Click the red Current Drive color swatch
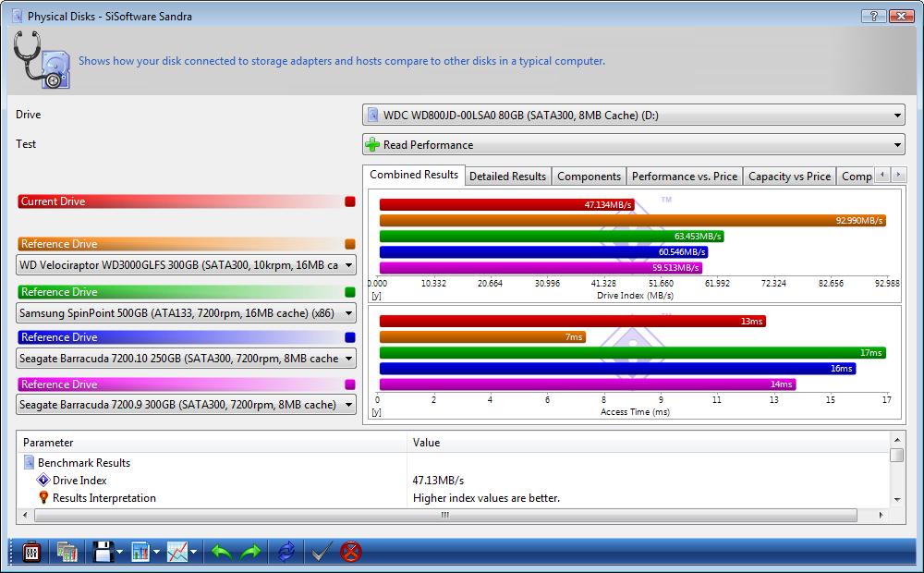 click(350, 201)
